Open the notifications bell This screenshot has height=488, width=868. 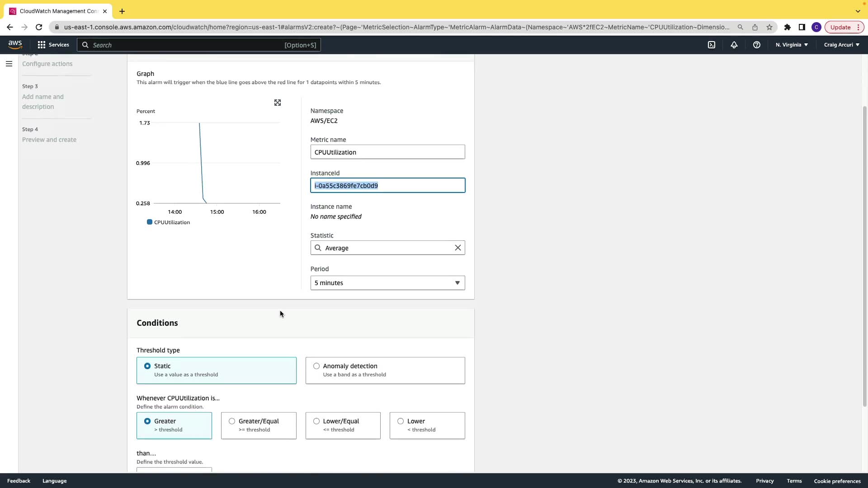pos(734,45)
